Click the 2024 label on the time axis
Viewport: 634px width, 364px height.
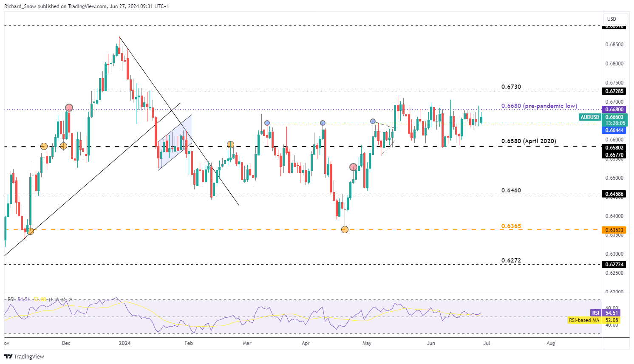(125, 343)
